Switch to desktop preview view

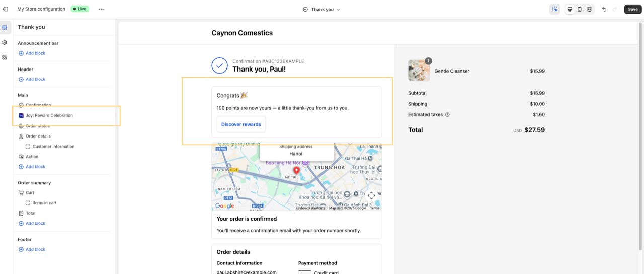click(x=570, y=9)
